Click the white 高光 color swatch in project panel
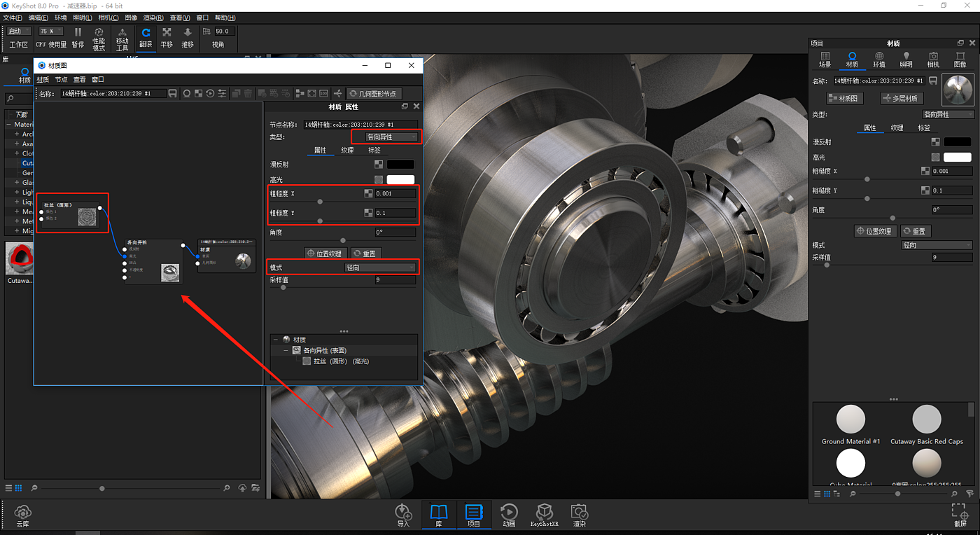 (x=957, y=157)
